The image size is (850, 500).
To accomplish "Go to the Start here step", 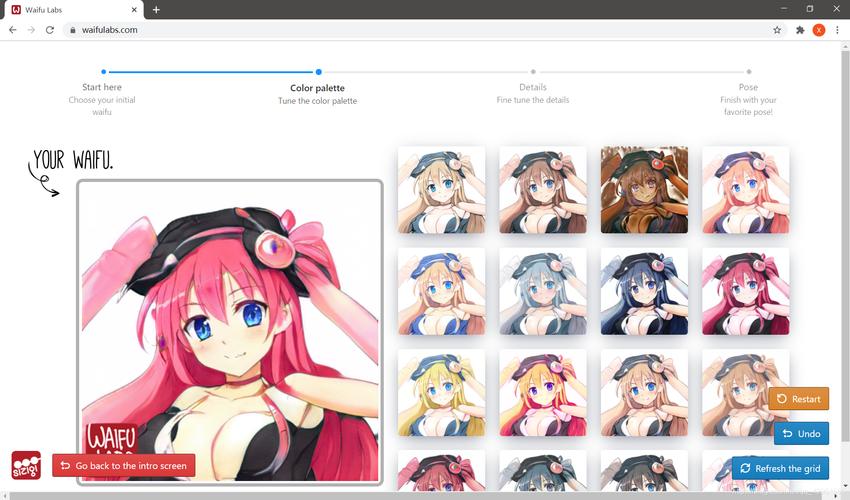I will coord(102,99).
